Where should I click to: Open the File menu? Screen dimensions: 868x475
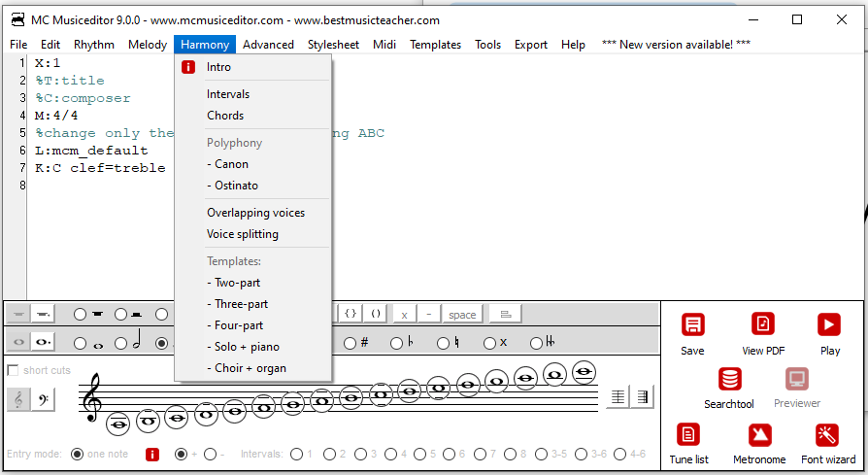pos(18,45)
